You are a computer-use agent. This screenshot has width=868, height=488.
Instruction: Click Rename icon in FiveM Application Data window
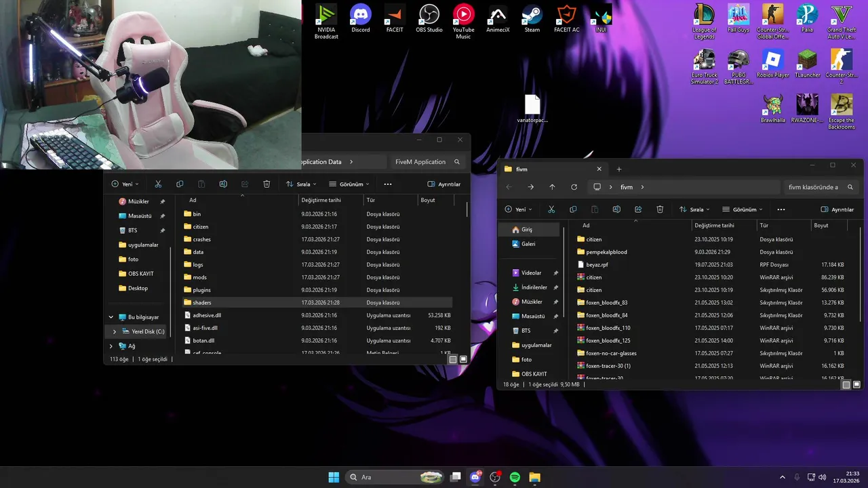pos(223,184)
